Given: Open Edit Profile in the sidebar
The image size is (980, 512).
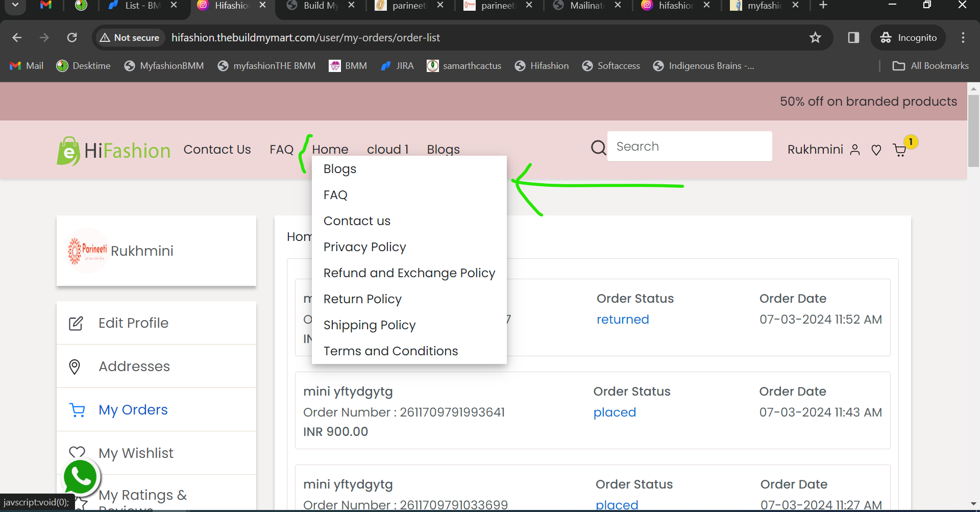Looking at the screenshot, I should [x=156, y=323].
